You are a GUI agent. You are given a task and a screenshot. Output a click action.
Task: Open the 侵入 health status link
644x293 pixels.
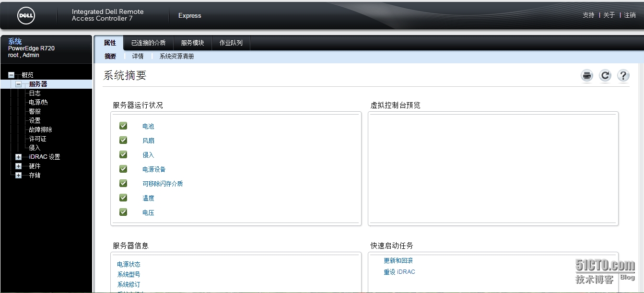pos(148,155)
